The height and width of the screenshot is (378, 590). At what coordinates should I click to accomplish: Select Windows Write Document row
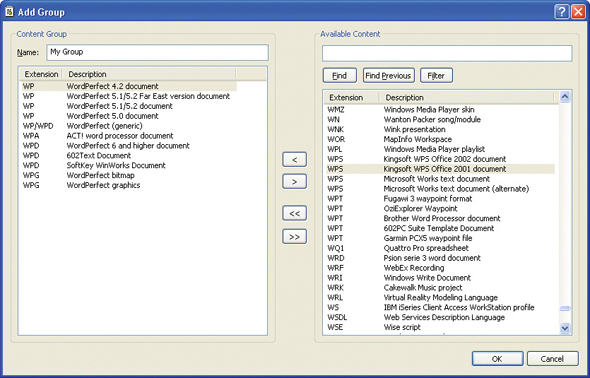point(440,278)
